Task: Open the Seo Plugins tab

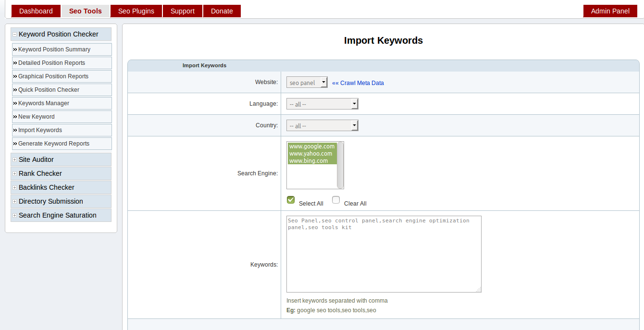Action: click(x=136, y=11)
